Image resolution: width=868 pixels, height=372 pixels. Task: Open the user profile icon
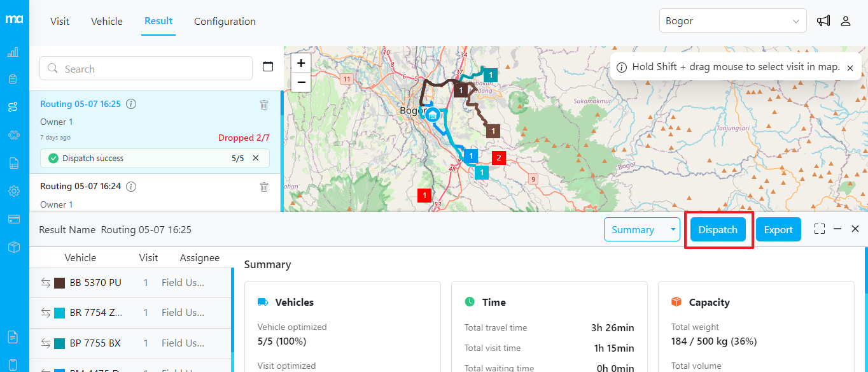tap(846, 21)
